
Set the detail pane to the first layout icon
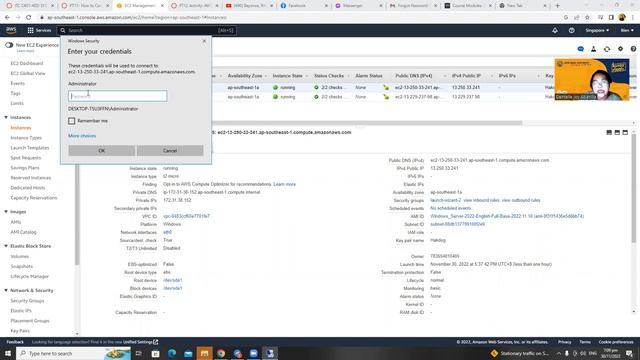click(609, 133)
